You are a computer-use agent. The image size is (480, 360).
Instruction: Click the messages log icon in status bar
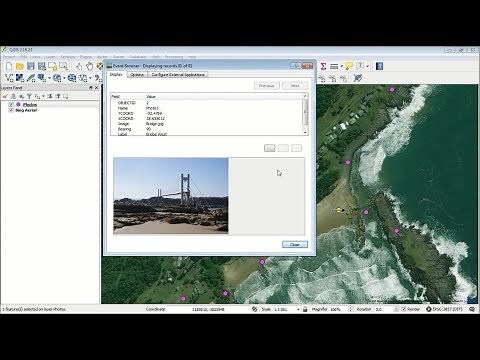472,309
